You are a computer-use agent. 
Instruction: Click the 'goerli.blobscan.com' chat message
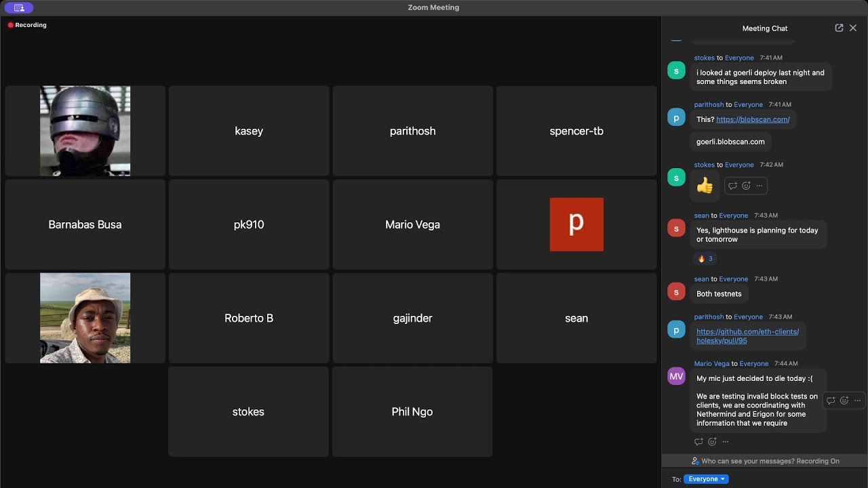(730, 142)
